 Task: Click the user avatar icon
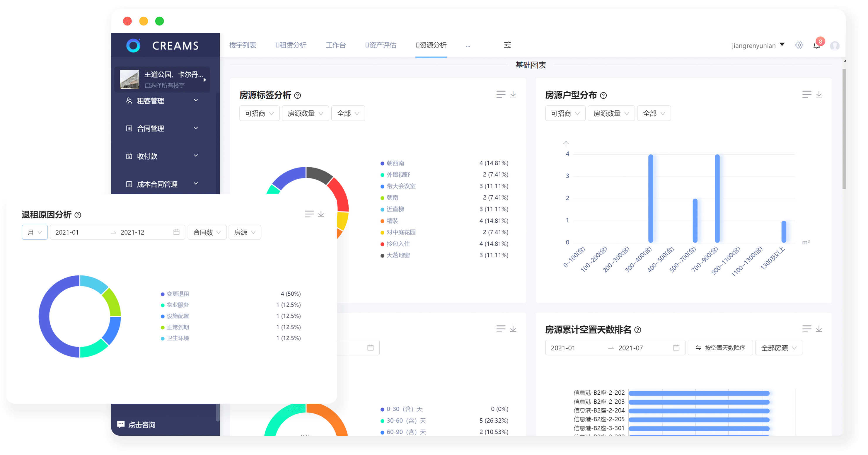(x=834, y=45)
